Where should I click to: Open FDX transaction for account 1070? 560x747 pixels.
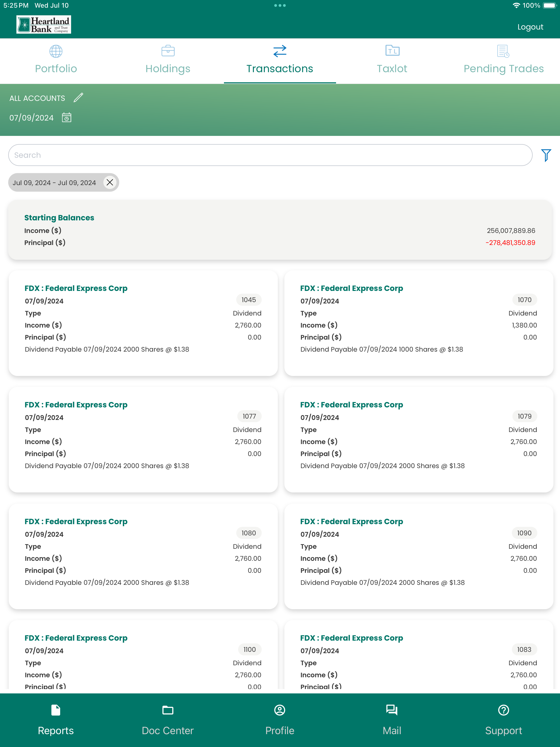419,323
